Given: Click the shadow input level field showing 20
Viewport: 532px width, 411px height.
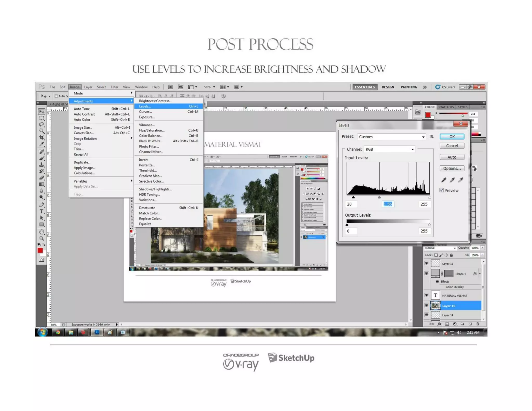Looking at the screenshot, I should (x=351, y=204).
